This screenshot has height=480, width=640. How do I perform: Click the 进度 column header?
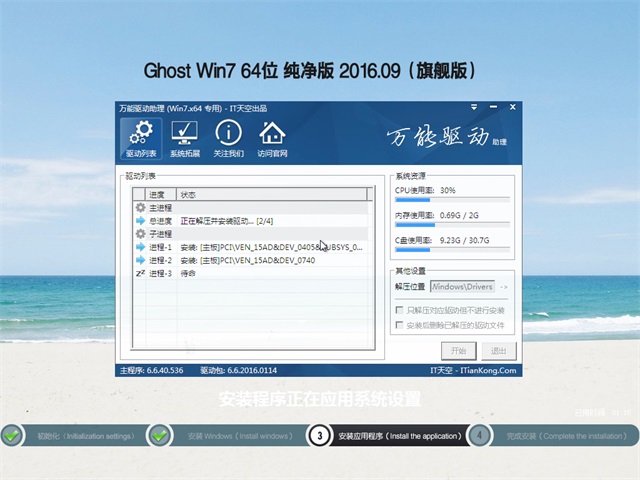(160, 194)
